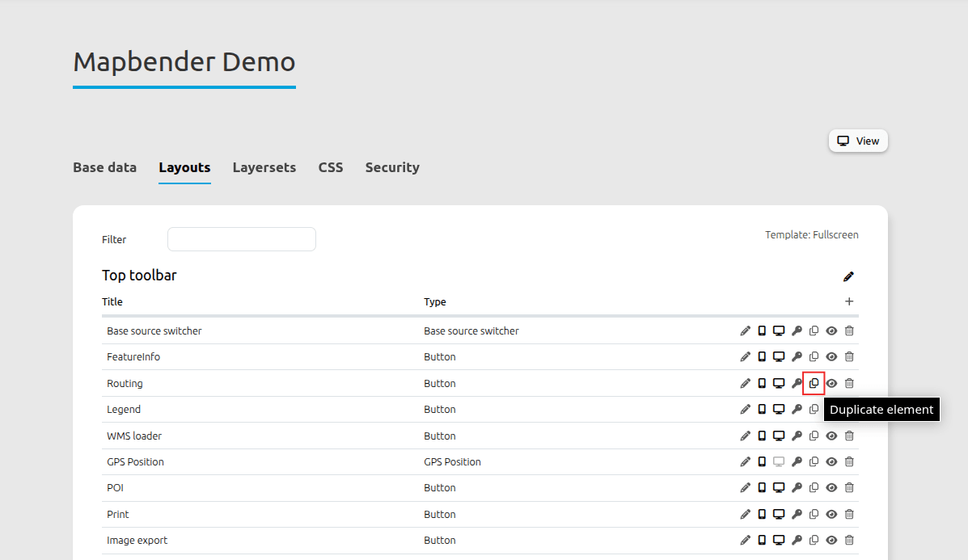Delete the FeatureInfo element
This screenshot has width=968, height=560.
click(x=849, y=357)
